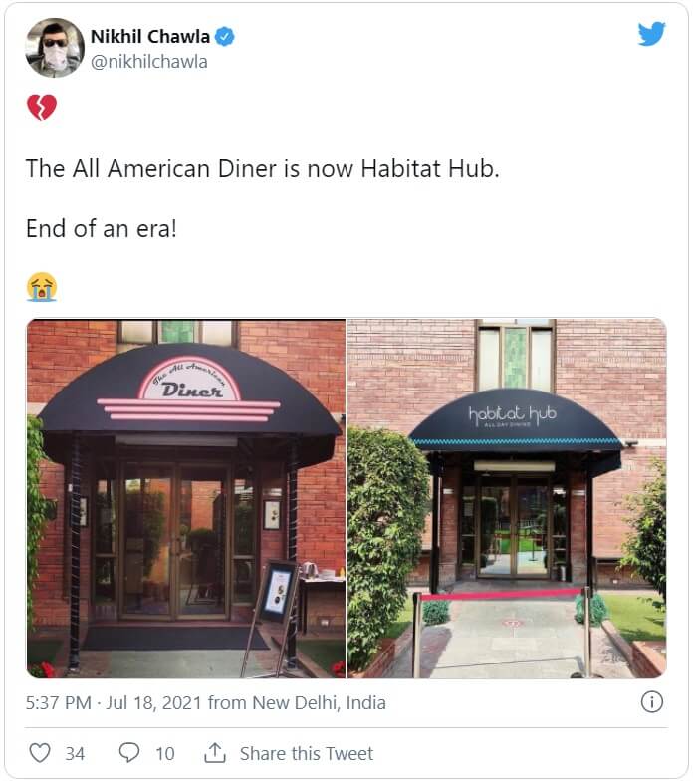The height and width of the screenshot is (784, 694).
Task: Open the @nikhilchawla handle link
Action: tap(149, 62)
